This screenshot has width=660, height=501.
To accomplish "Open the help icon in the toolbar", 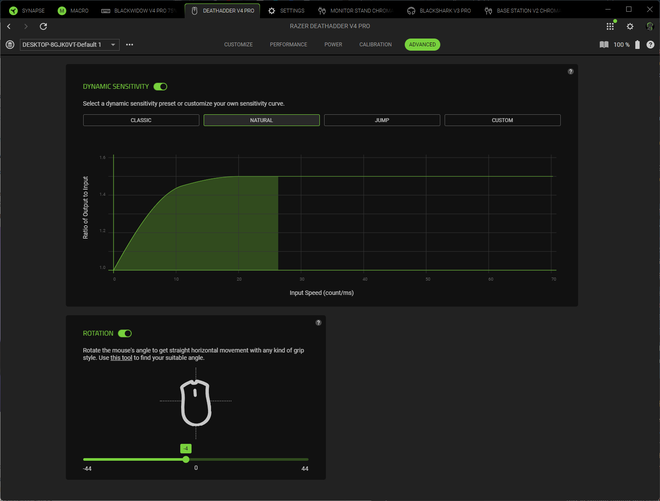I will [x=650, y=44].
